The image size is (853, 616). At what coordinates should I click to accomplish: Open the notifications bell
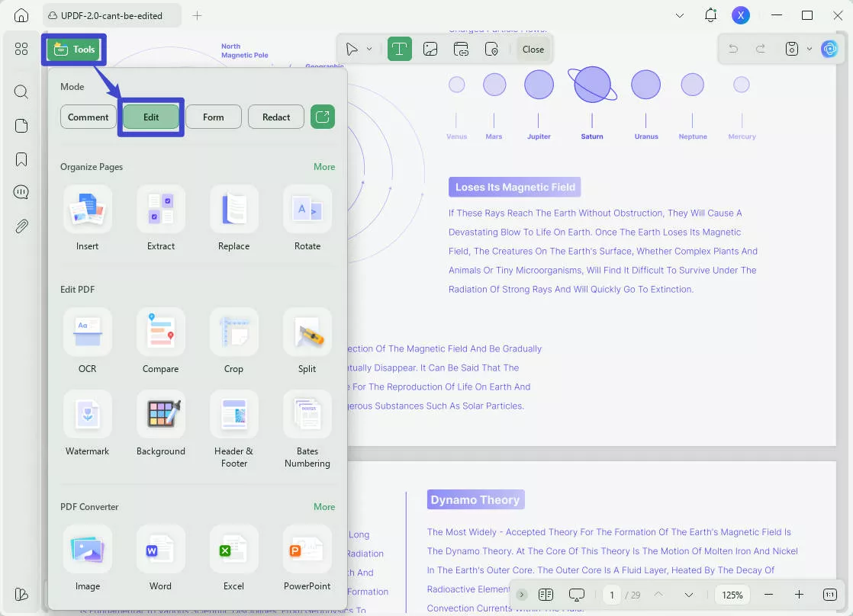pos(710,15)
